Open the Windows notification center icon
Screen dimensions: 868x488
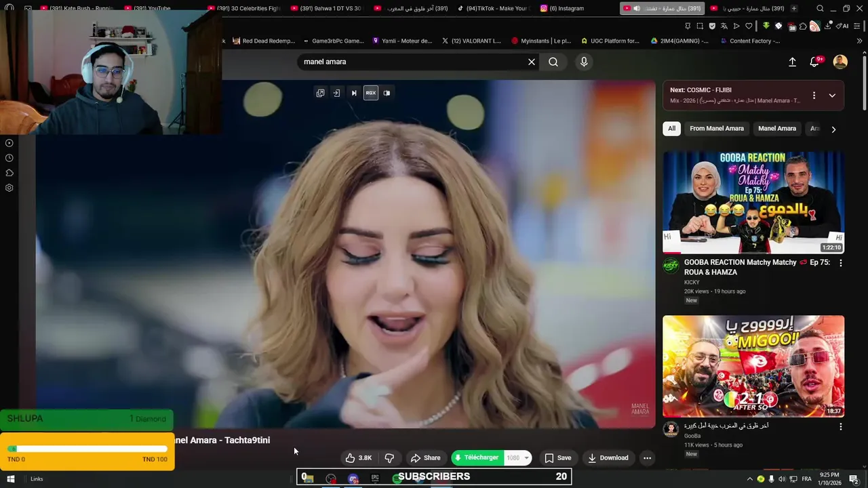point(854,479)
